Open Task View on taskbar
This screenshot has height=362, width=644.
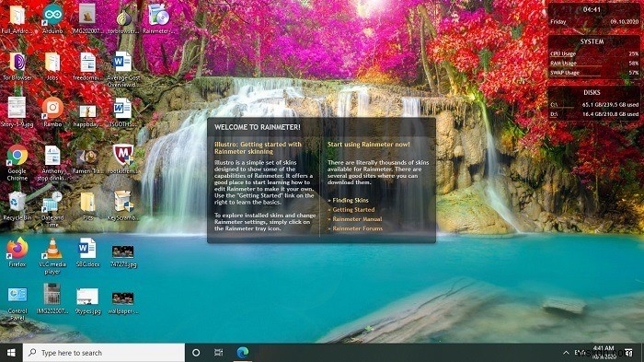219,353
